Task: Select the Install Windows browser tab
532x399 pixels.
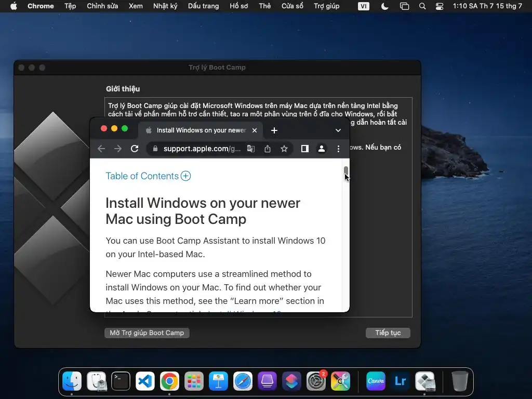Action: coord(200,130)
